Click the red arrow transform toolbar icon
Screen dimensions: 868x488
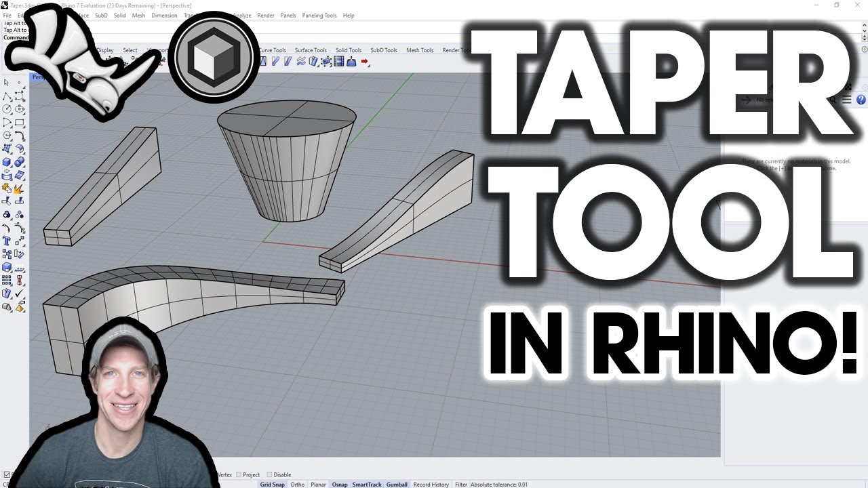click(365, 61)
